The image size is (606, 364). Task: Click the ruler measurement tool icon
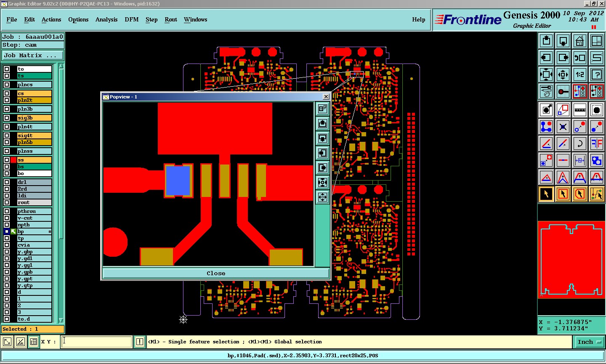click(x=580, y=110)
